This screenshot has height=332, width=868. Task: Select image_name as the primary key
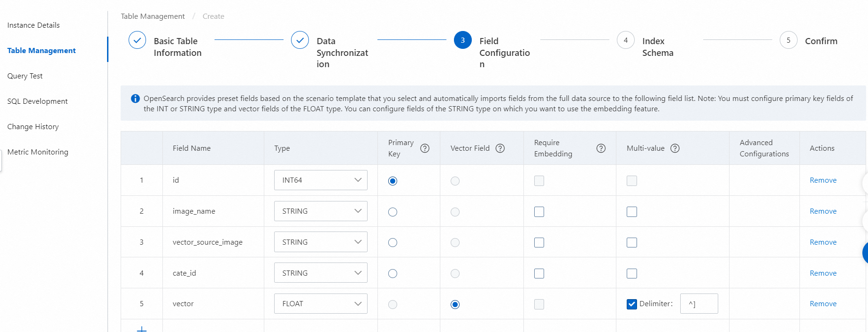point(393,212)
